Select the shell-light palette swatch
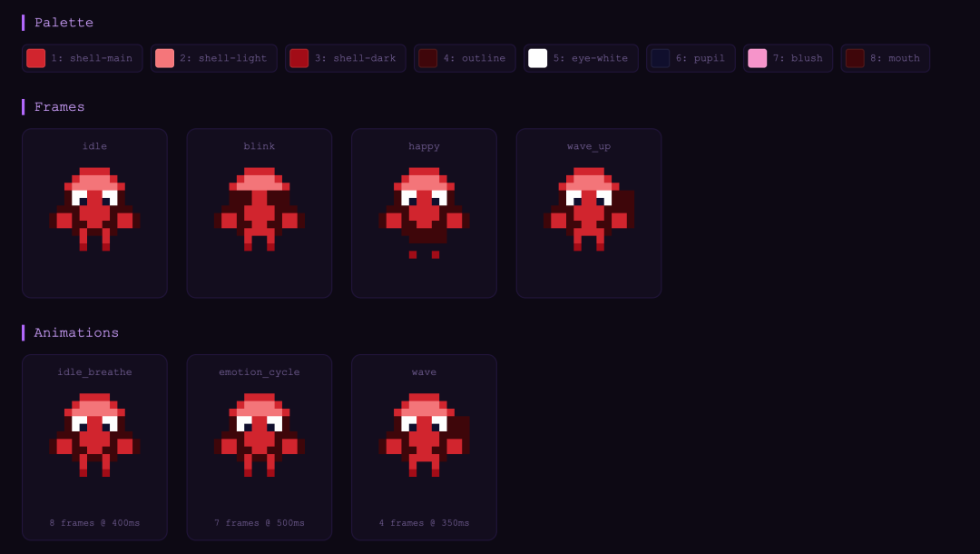 click(x=164, y=58)
